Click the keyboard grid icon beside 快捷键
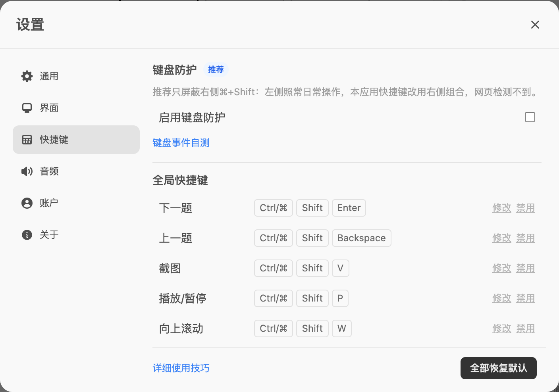The height and width of the screenshot is (392, 559). point(27,140)
